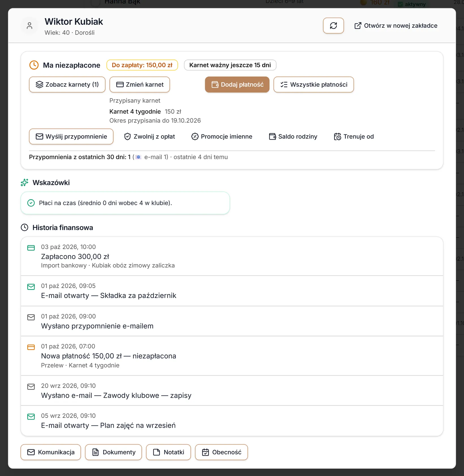This screenshot has height=476, width=464.
Task: Select the Nowa płatność 150,00 zł — niezapłacona text
Action: pyautogui.click(x=109, y=356)
